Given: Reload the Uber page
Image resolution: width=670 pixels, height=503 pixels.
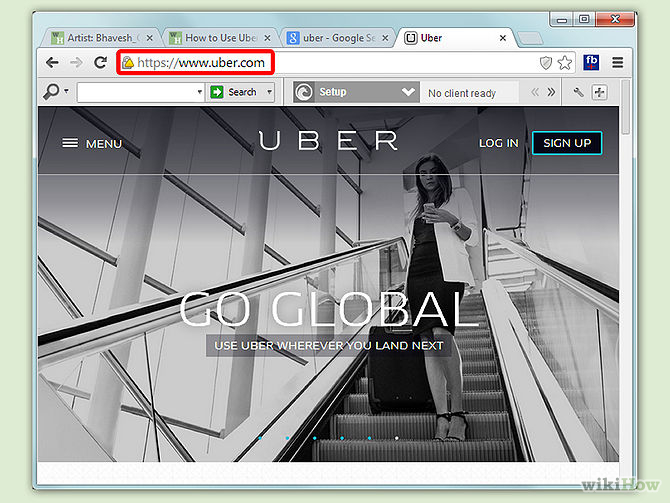Looking at the screenshot, I should tap(100, 63).
